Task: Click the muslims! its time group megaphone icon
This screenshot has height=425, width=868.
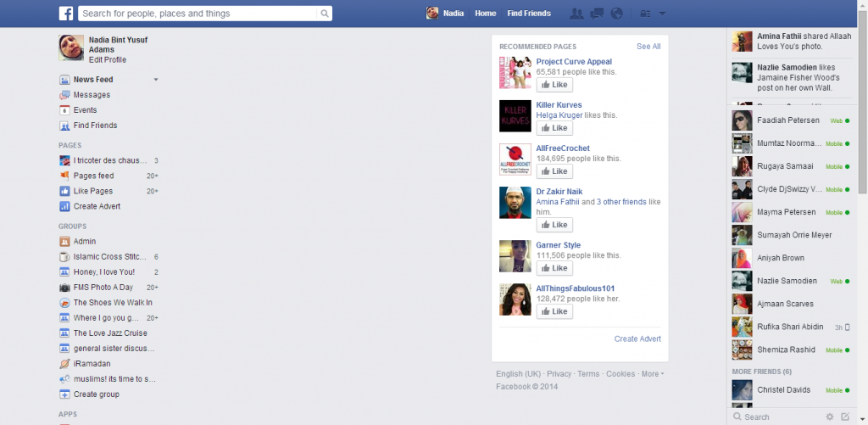Action: pos(64,379)
